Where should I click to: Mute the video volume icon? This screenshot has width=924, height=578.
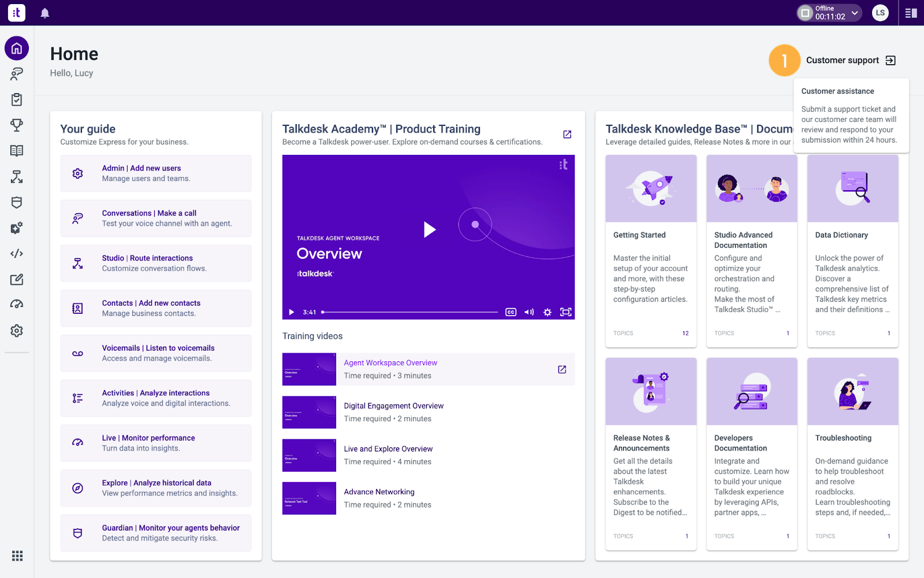click(529, 312)
